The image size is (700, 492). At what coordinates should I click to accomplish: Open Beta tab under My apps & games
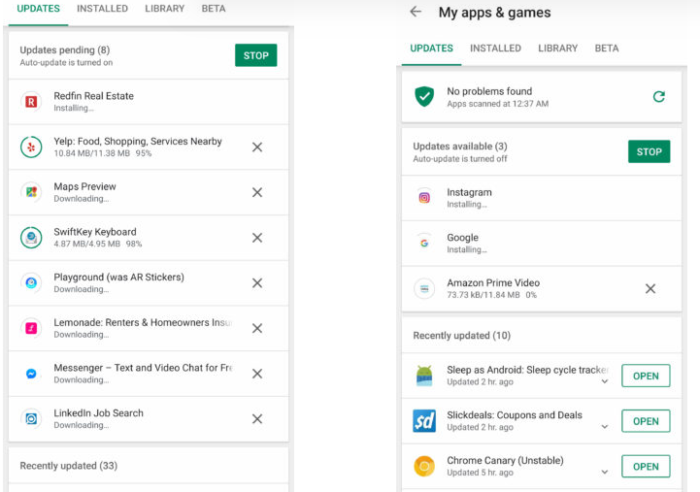tap(607, 48)
